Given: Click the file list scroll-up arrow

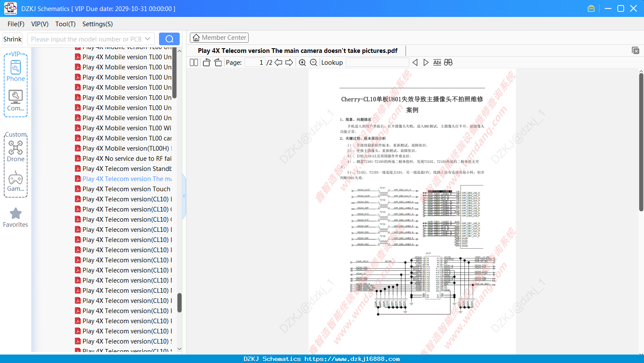Looking at the screenshot, I should click(x=179, y=51).
